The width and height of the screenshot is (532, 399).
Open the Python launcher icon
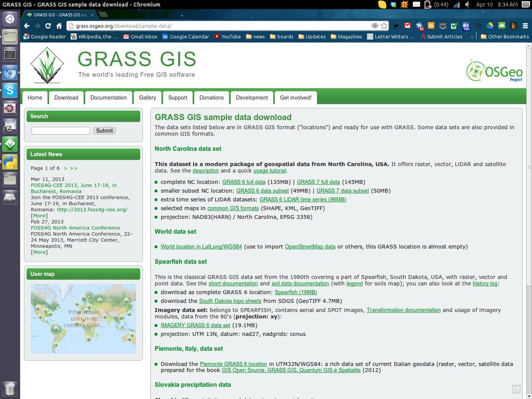[x=10, y=162]
